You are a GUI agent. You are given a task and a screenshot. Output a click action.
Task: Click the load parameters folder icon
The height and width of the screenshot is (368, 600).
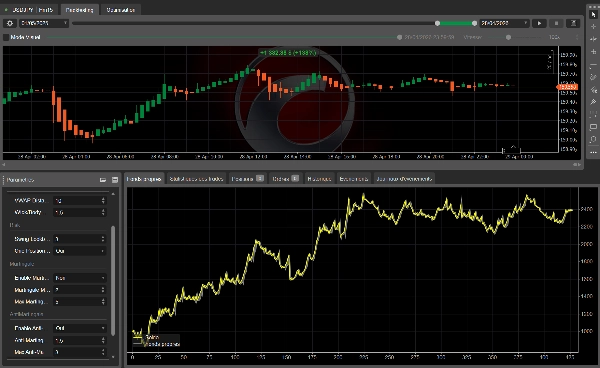click(x=103, y=180)
